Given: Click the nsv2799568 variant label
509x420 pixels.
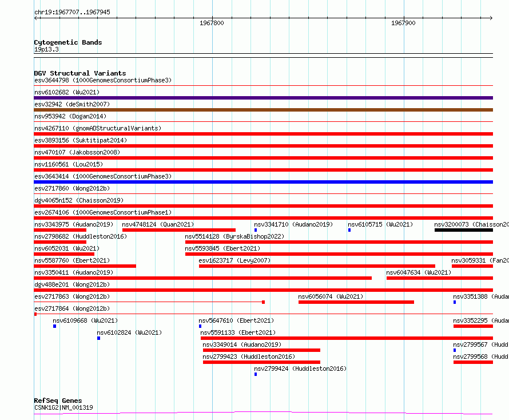Looking at the screenshot, I should click(481, 356).
